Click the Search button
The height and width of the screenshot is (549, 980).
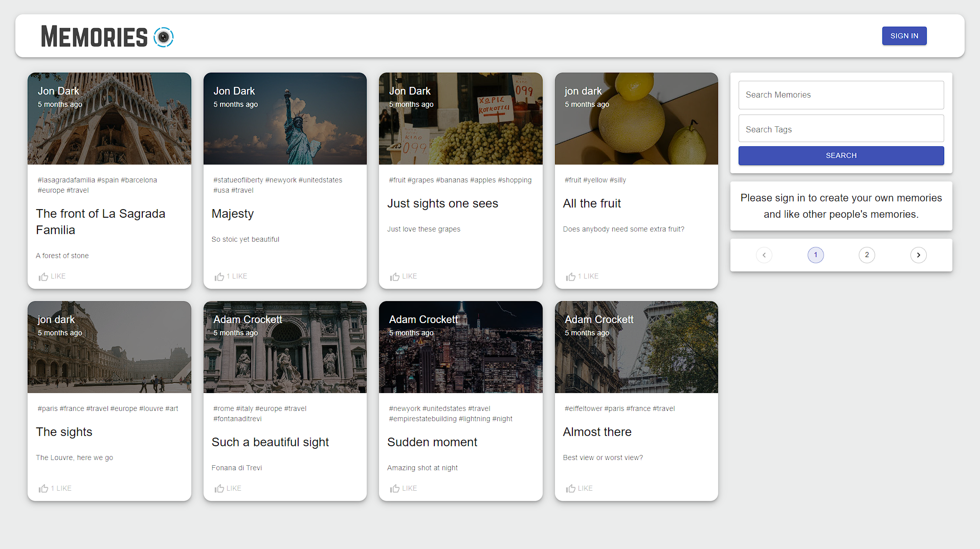pyautogui.click(x=841, y=156)
